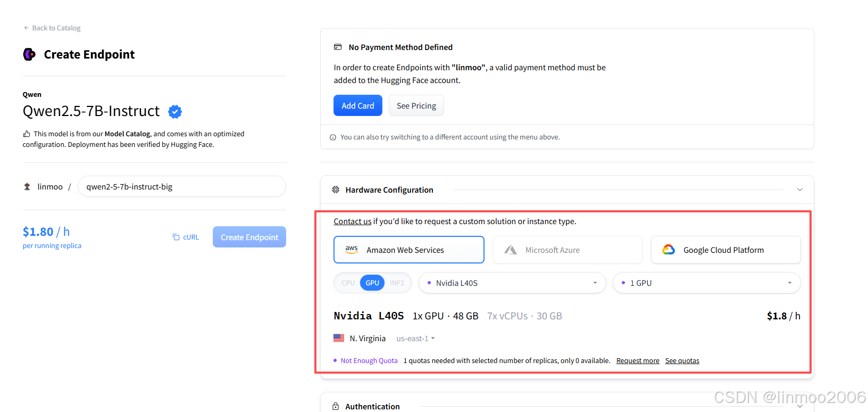The image size is (868, 412).
Task: Click the Model Catalog bold text
Action: pyautogui.click(x=128, y=134)
